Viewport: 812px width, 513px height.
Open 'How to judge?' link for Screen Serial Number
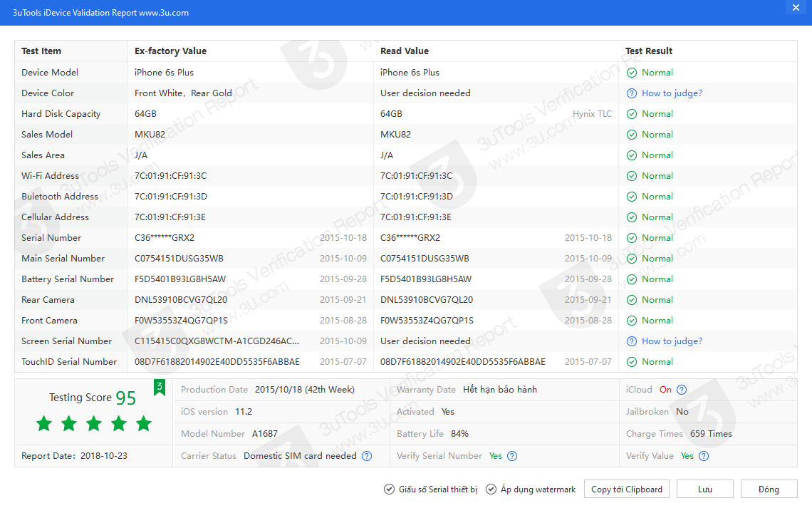(672, 341)
